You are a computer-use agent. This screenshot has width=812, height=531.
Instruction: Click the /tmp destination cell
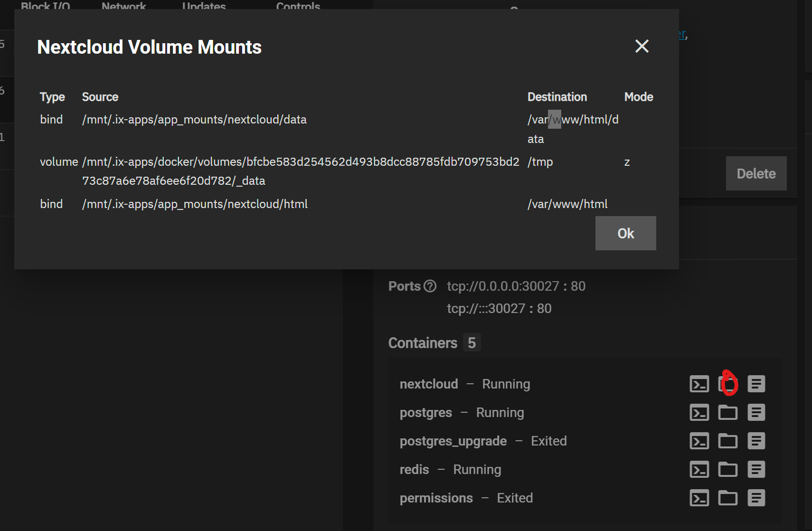(540, 162)
